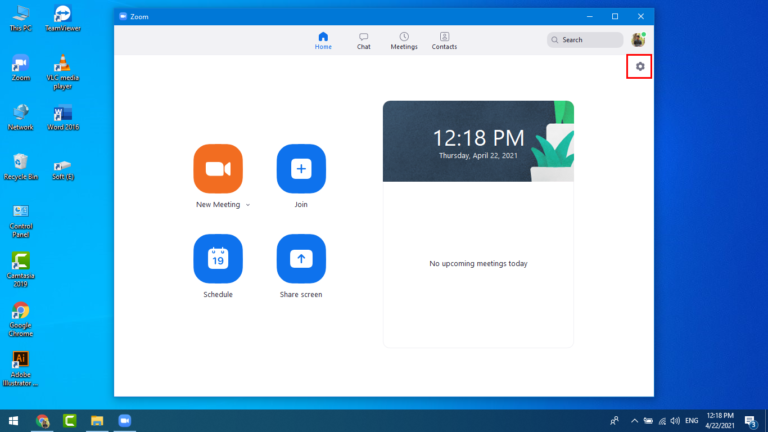Select TeamViewer desktop shortcut
This screenshot has height=432, width=768.
point(63,19)
